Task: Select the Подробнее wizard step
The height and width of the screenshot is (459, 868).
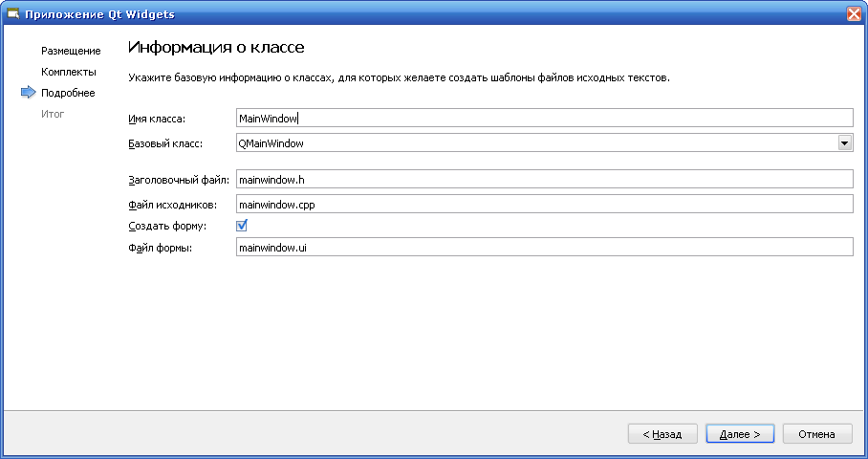Action: pyautogui.click(x=68, y=93)
